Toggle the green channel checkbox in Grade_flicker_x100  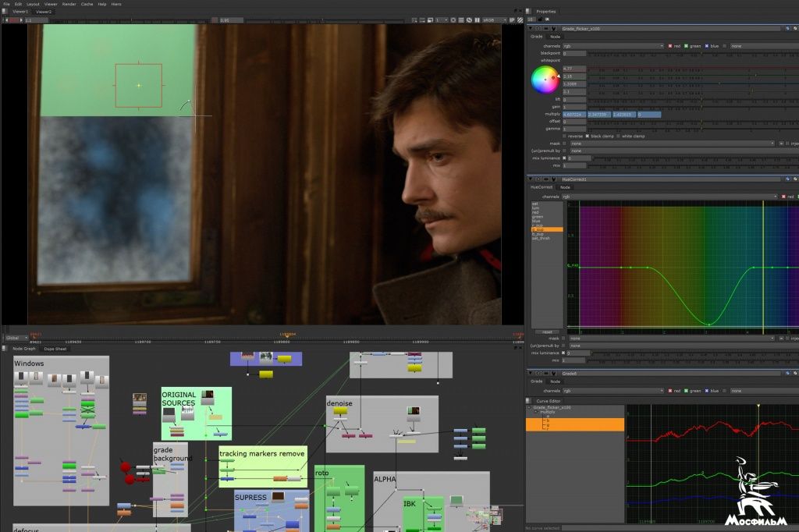686,46
